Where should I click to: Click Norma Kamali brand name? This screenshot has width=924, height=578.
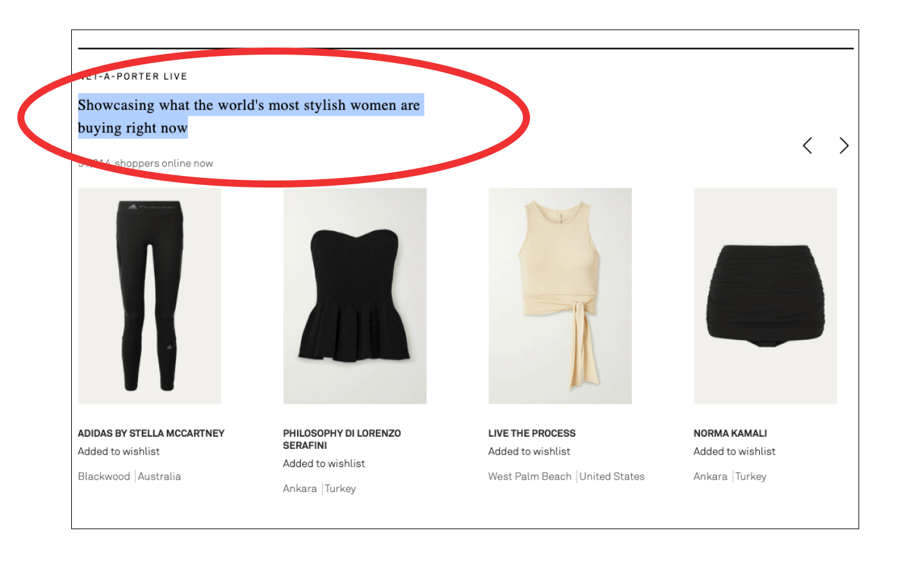pos(730,433)
